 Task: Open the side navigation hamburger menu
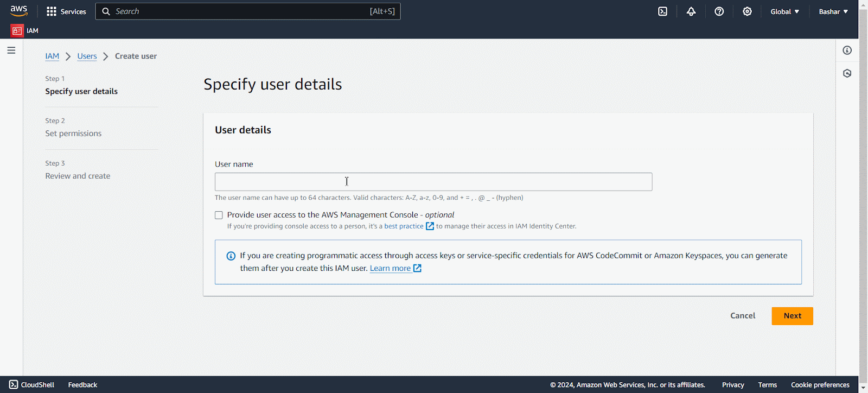pyautogui.click(x=11, y=50)
